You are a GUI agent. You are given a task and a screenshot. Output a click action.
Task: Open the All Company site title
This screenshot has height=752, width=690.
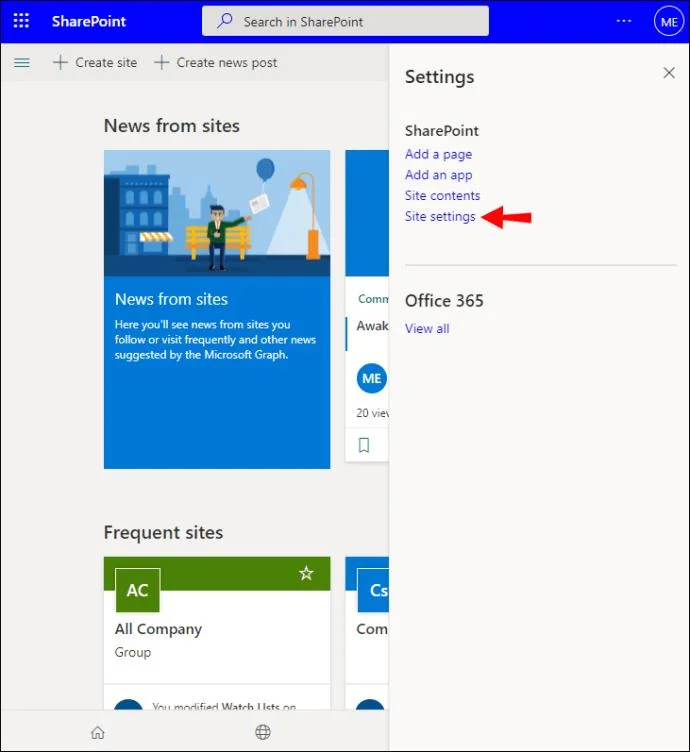point(158,629)
